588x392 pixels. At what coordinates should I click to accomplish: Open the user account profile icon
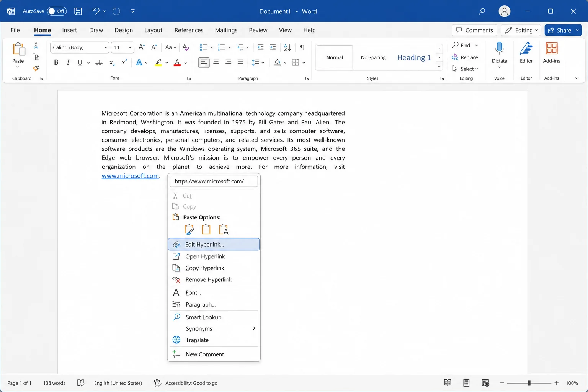[505, 11]
